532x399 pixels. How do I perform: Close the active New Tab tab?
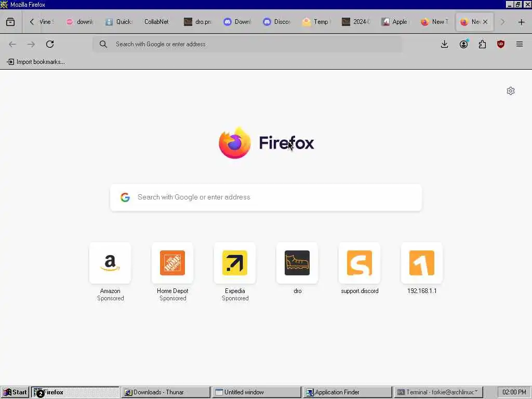pyautogui.click(x=485, y=22)
